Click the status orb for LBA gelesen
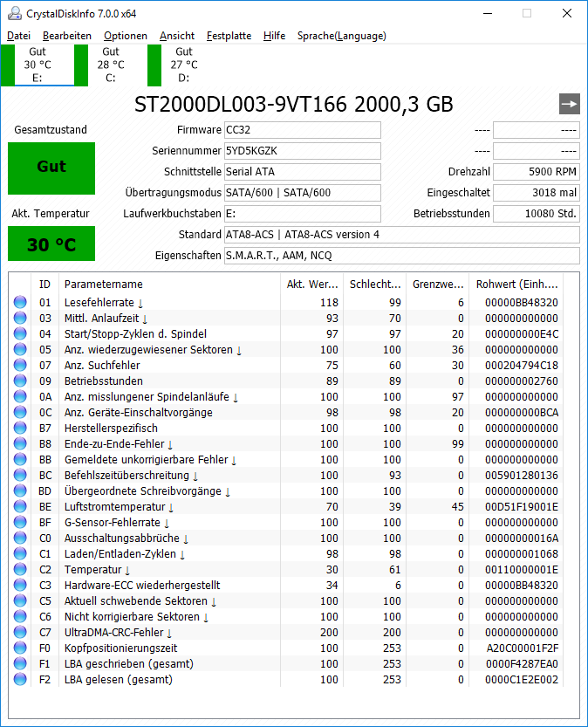588x727 pixels. tap(20, 680)
